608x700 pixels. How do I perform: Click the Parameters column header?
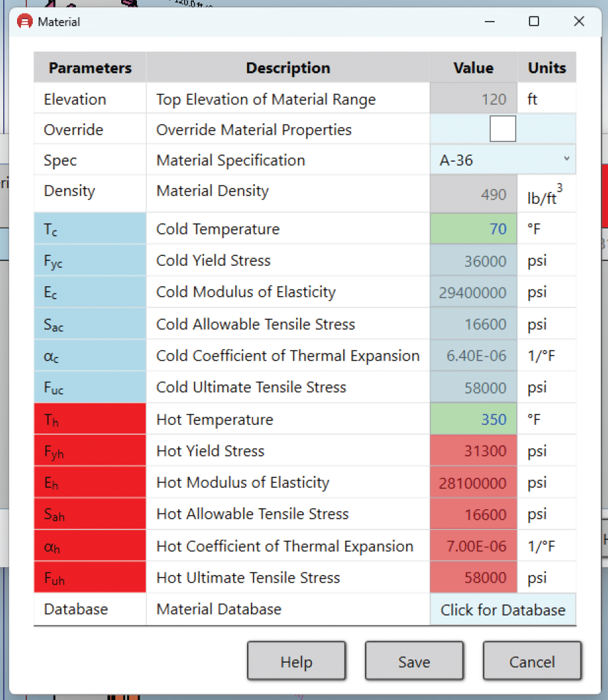pyautogui.click(x=89, y=67)
